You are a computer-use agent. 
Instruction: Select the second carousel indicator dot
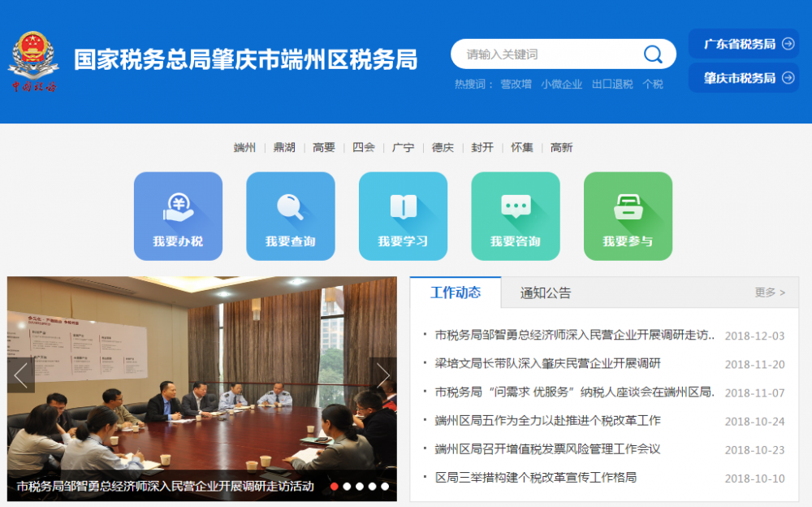347,487
